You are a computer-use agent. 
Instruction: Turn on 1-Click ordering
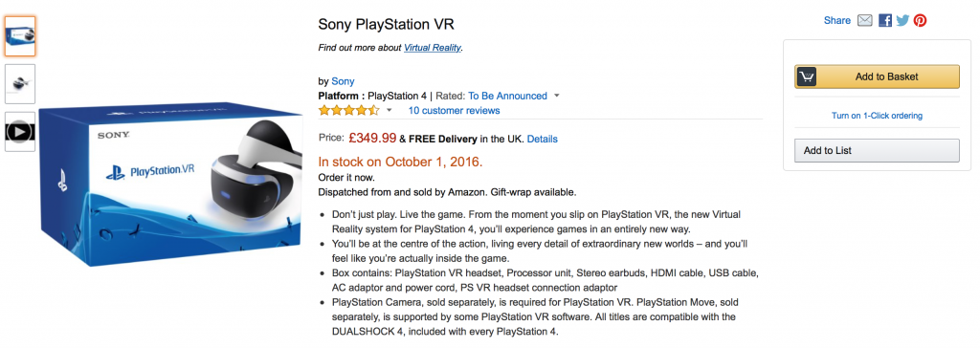(877, 116)
